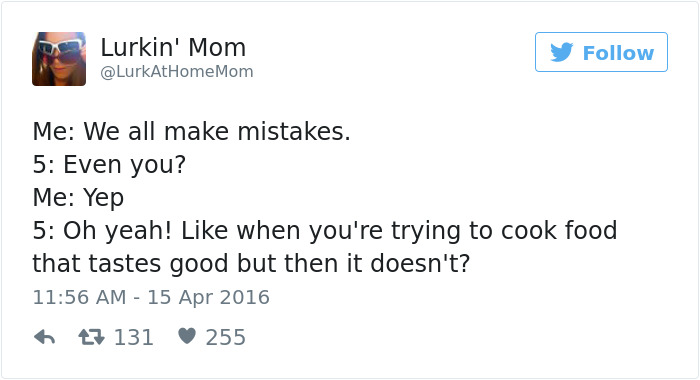Click the "5: Even you?" line
700x380 pixels.
(x=109, y=165)
